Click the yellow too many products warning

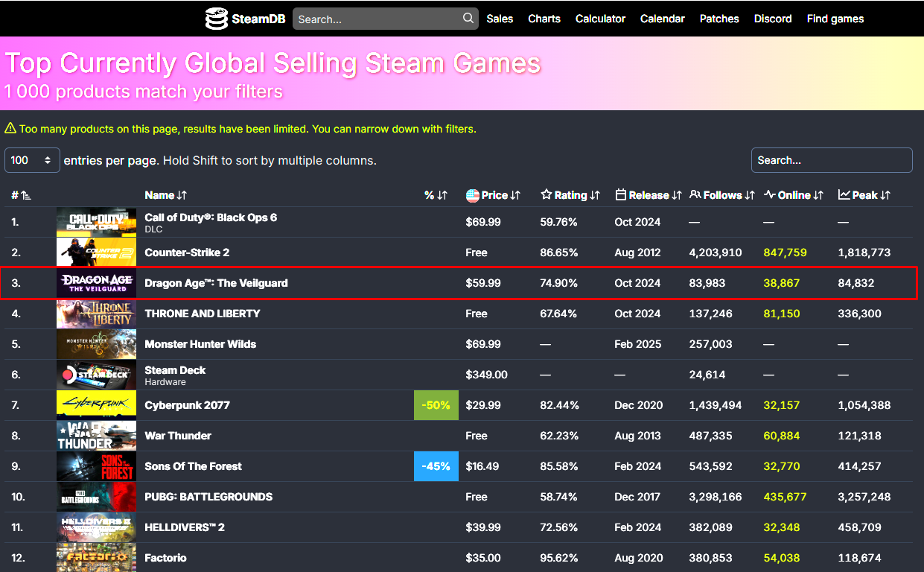[x=240, y=129]
